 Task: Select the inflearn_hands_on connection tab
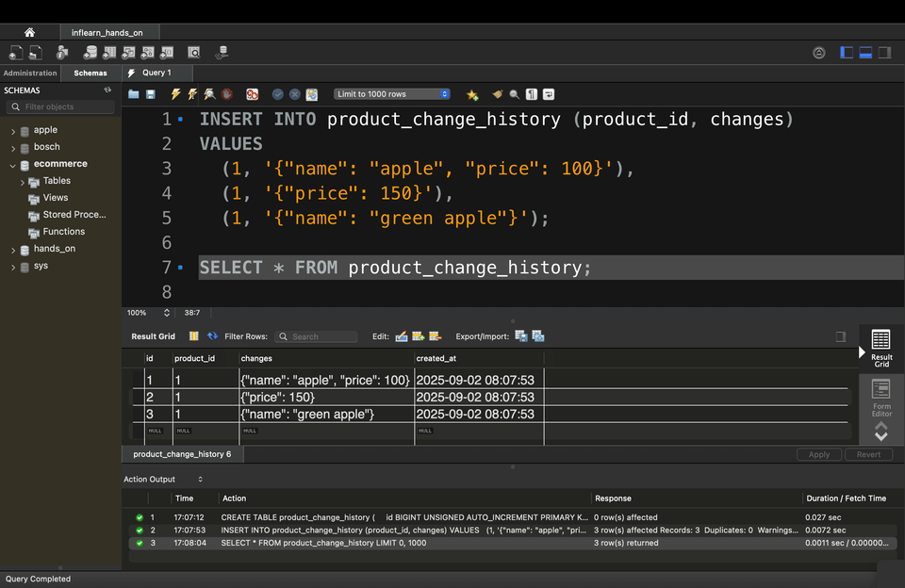click(x=107, y=32)
